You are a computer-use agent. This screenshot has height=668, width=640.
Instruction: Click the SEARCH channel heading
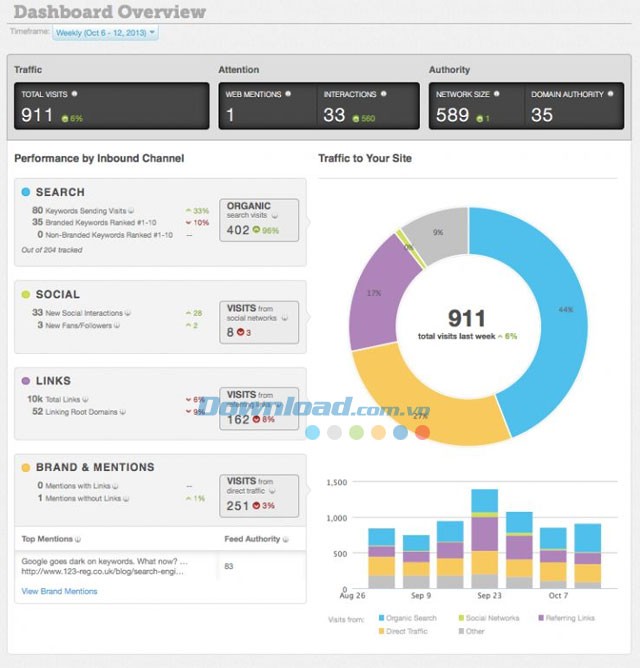pos(60,192)
